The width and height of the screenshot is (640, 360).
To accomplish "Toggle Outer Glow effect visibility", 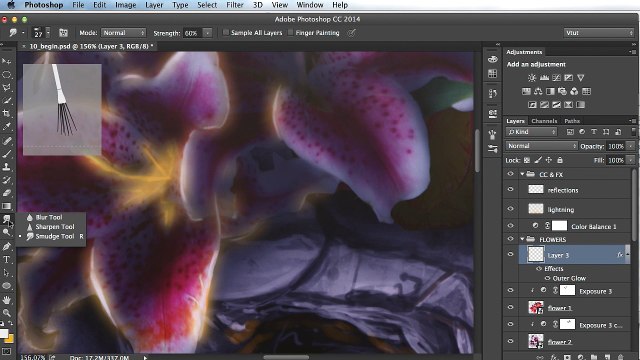I will point(547,278).
